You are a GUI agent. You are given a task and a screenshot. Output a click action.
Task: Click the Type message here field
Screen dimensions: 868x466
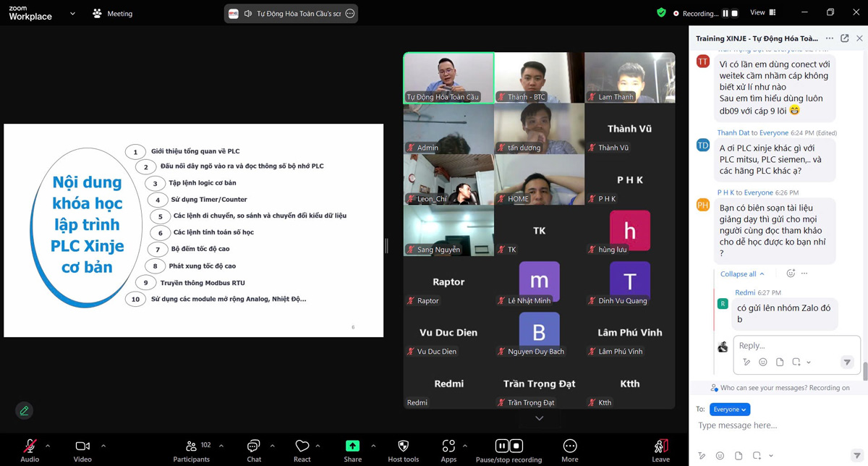coord(774,425)
